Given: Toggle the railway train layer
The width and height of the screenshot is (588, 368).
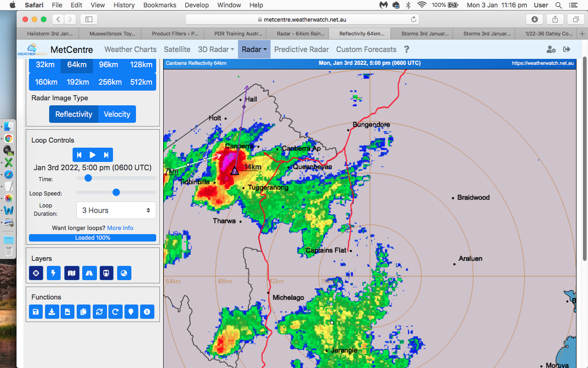Looking at the screenshot, I should coord(107,273).
